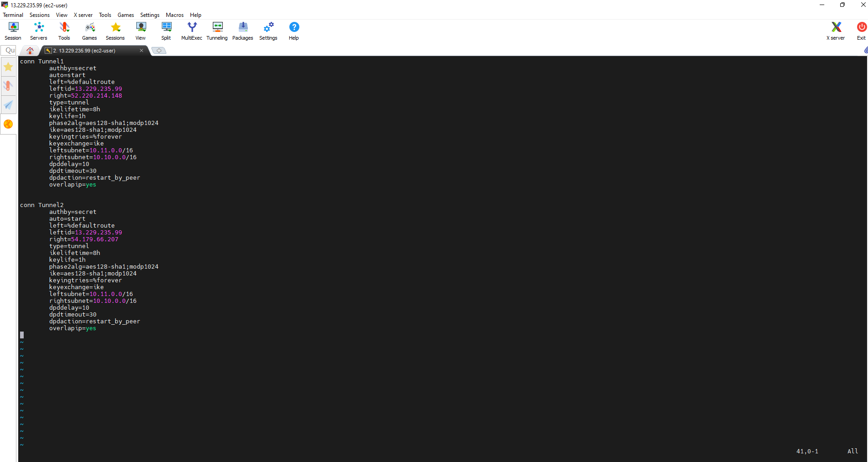Open the sidebar Tools knife icon
Image resolution: width=868 pixels, height=462 pixels.
pyautogui.click(x=8, y=86)
